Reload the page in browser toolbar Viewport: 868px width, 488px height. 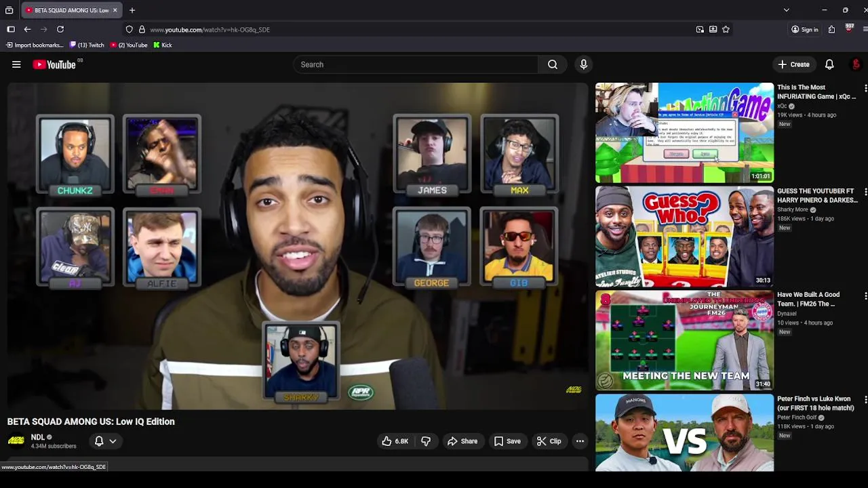click(60, 29)
